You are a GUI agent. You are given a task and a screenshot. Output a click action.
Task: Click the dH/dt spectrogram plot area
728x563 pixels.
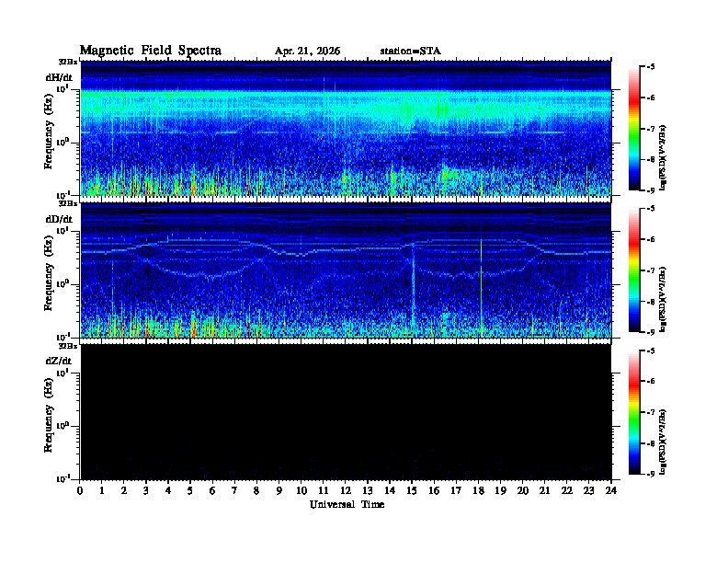point(346,128)
